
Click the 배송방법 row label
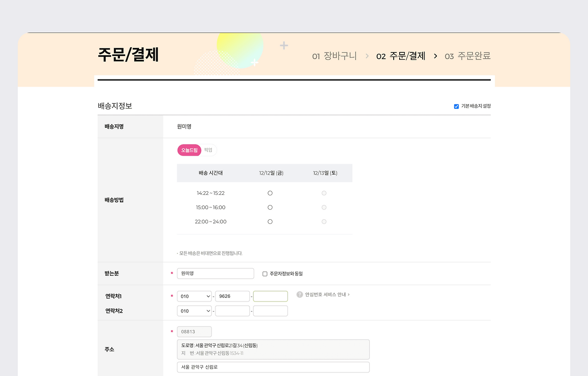click(x=114, y=200)
